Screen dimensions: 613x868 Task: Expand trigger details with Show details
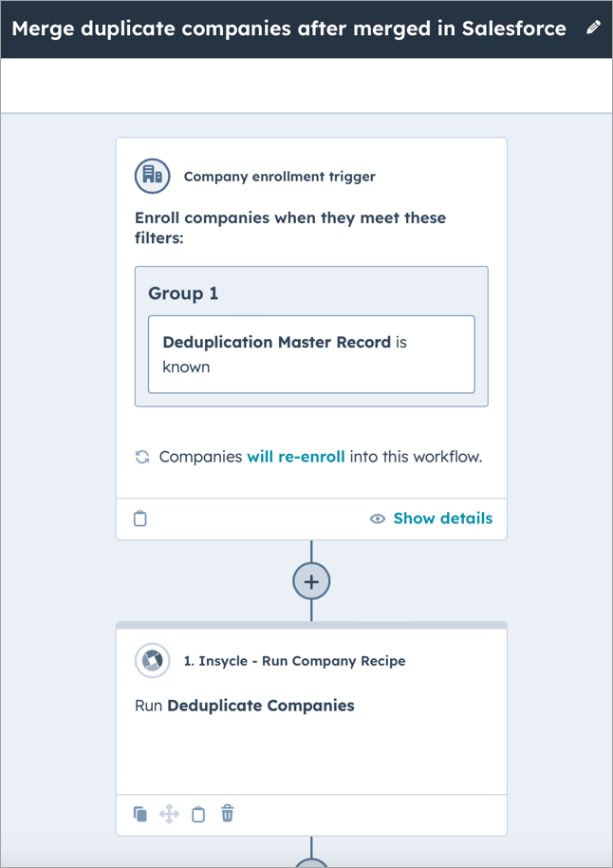442,519
